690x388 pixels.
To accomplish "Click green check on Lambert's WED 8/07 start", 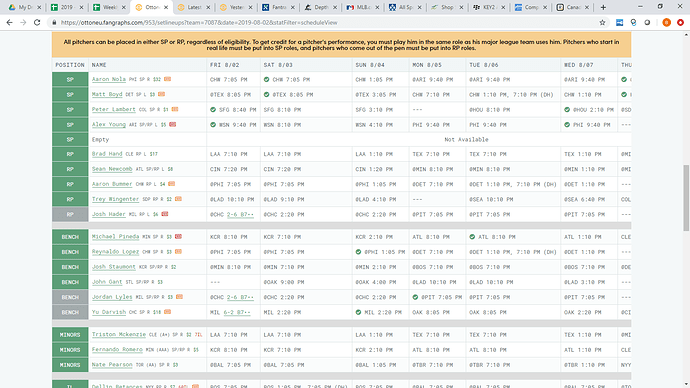I will pos(567,110).
